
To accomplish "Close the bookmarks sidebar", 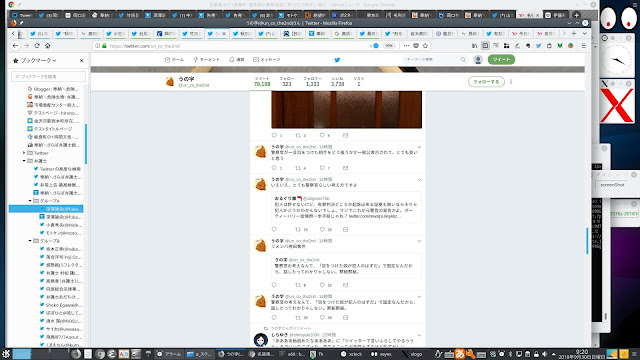I will 81,60.
